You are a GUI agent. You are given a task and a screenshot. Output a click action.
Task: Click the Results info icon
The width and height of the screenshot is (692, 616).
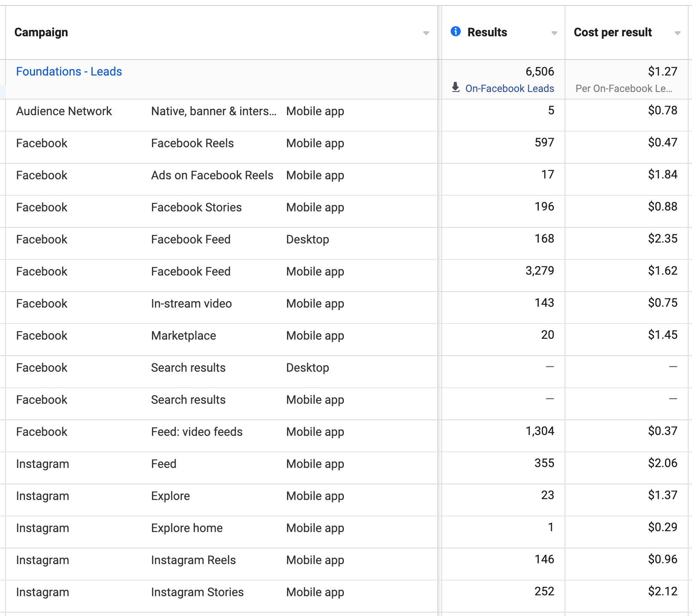point(455,31)
